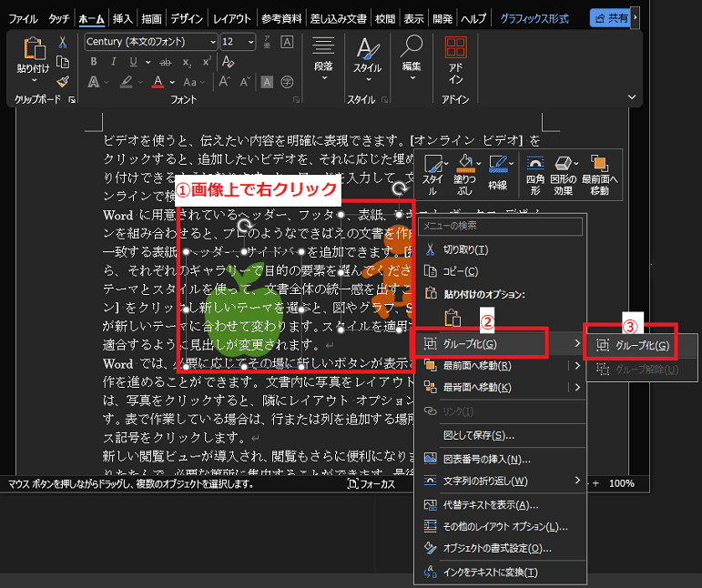Click the メニューの検索 search field
This screenshot has height=588, width=702.
point(501,226)
